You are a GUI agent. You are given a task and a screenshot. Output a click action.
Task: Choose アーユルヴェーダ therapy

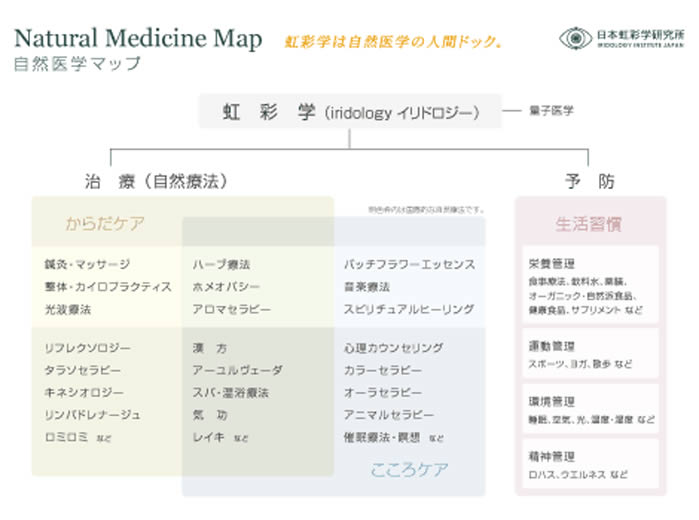coord(238,370)
